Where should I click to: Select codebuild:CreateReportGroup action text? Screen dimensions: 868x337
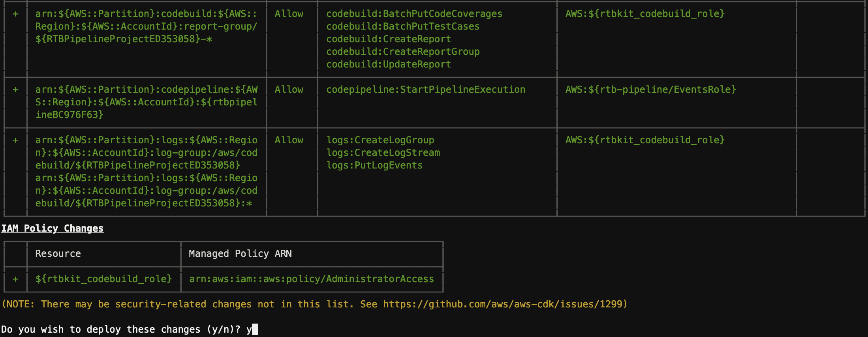point(403,52)
